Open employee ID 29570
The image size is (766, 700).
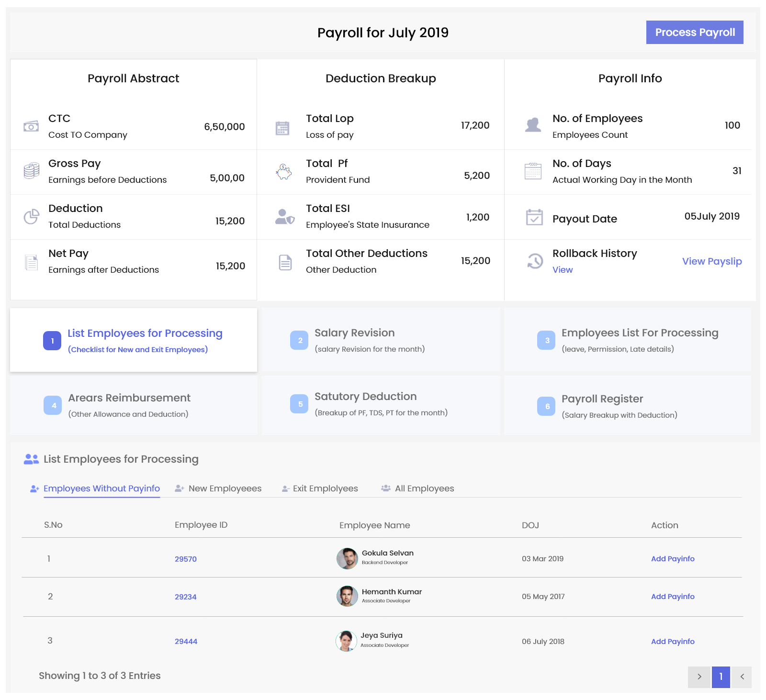(186, 559)
